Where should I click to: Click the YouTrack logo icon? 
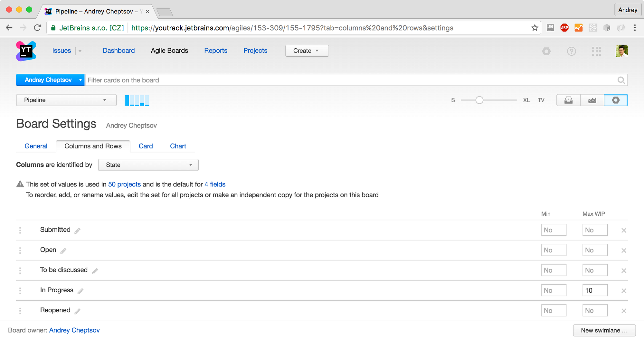coord(26,51)
